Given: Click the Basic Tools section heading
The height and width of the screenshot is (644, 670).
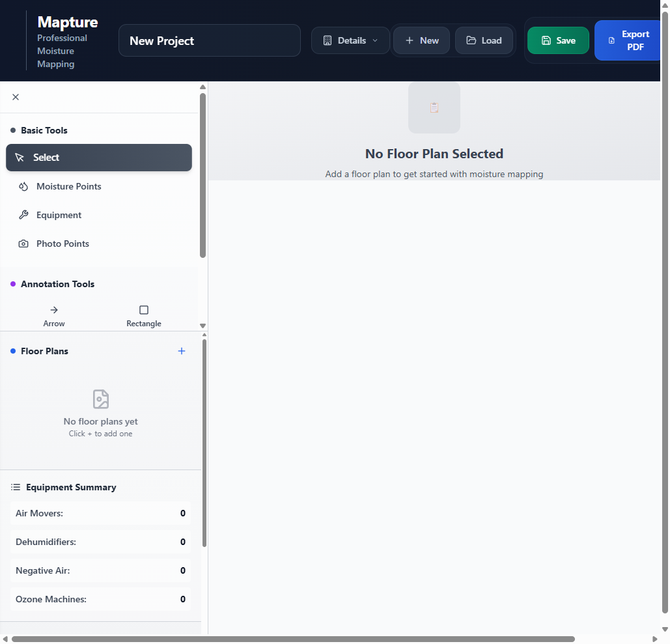Looking at the screenshot, I should tap(44, 130).
